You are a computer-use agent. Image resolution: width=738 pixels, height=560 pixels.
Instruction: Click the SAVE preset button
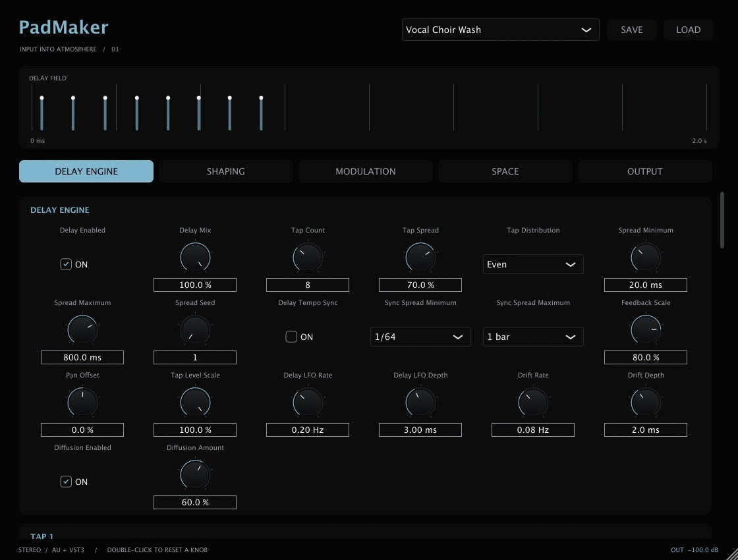(x=632, y=30)
